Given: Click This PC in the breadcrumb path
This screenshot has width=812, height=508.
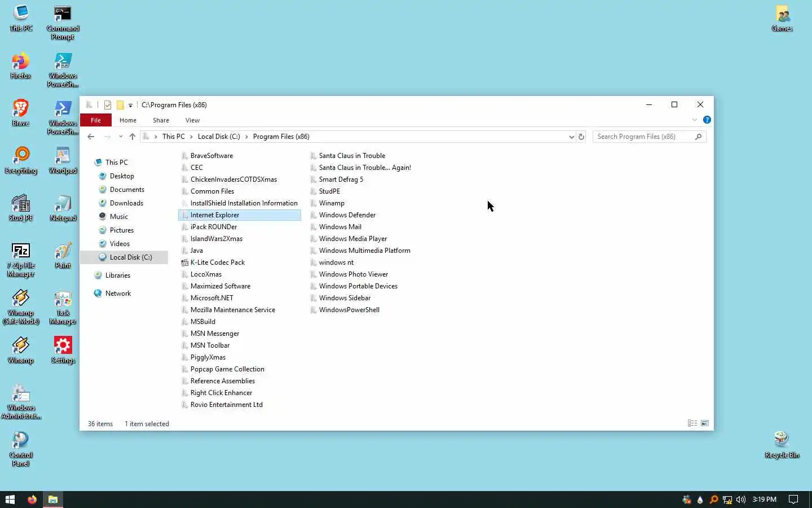Looking at the screenshot, I should (173, 137).
